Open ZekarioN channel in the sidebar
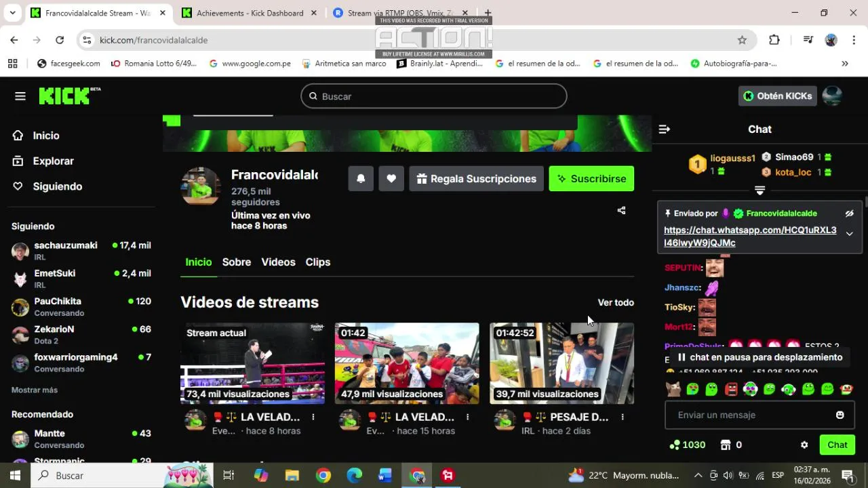868x488 pixels. 81,335
